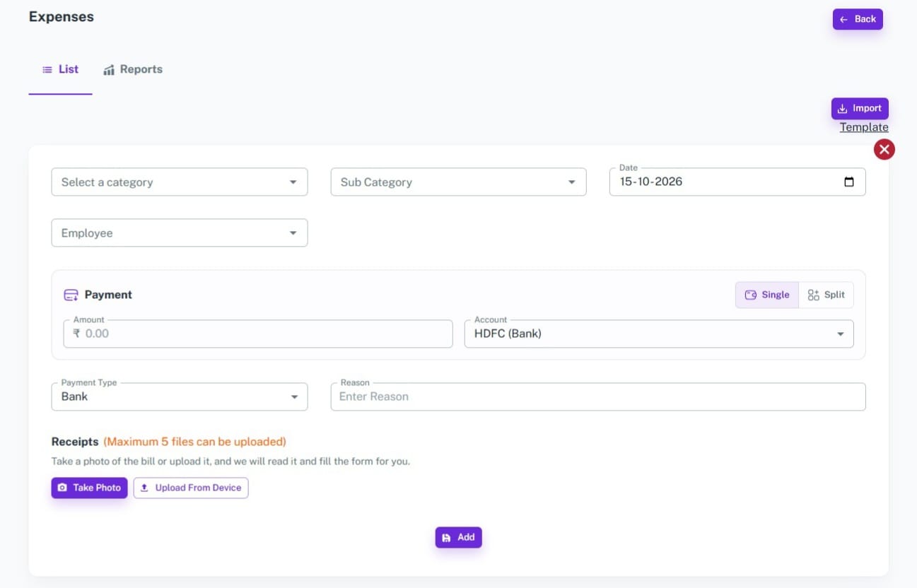Click the Back button
Screen dimensions: 917x588
pos(858,19)
